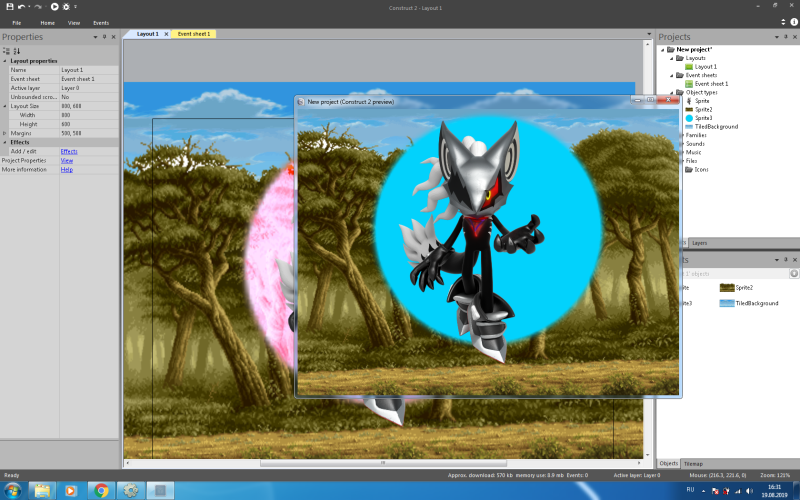This screenshot has height=500, width=800.
Task: Switch to the Objects bottom tab
Action: coord(668,463)
